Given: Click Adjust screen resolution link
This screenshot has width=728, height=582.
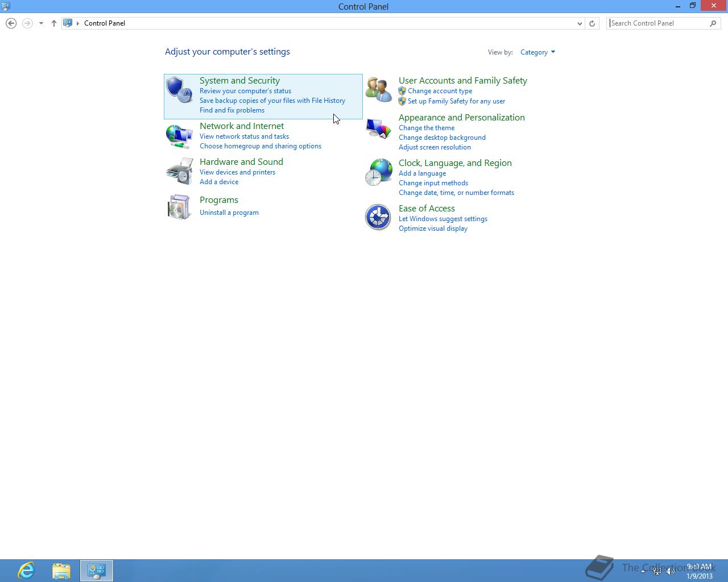Looking at the screenshot, I should (435, 147).
